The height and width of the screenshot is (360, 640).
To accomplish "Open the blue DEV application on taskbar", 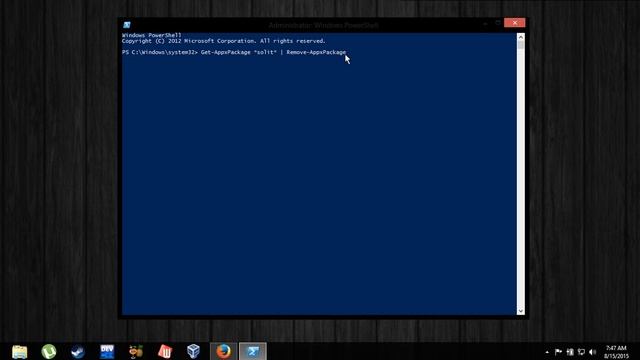I will pyautogui.click(x=107, y=351).
